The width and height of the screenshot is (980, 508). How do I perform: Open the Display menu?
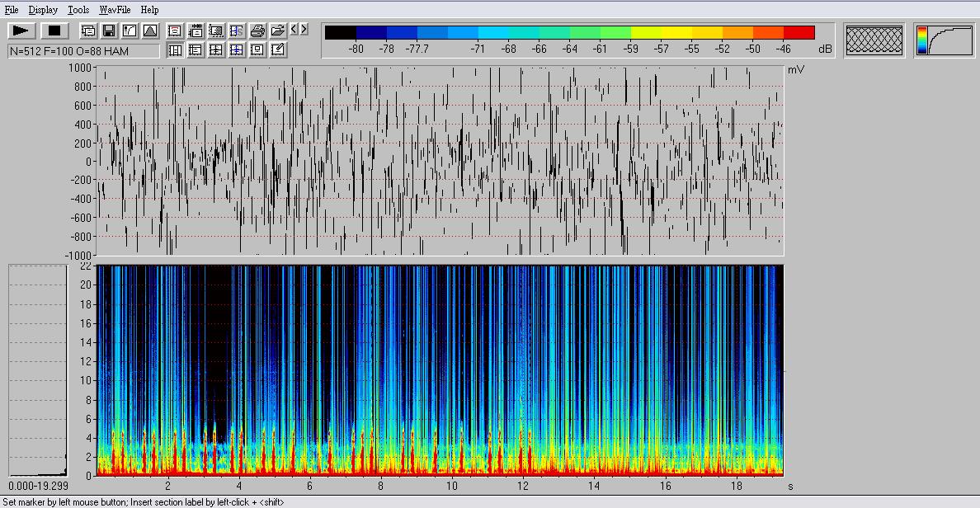coord(43,10)
